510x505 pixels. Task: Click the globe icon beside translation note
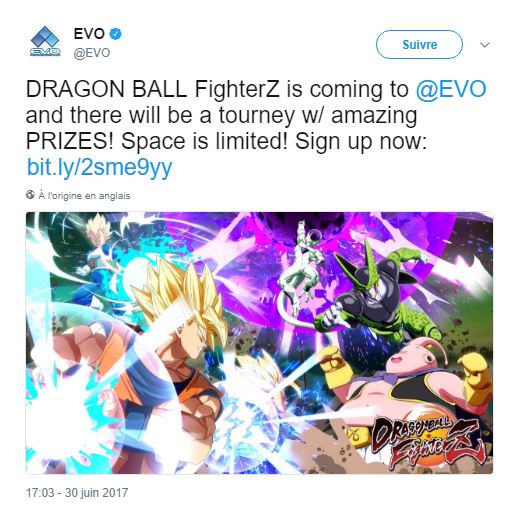(x=30, y=195)
